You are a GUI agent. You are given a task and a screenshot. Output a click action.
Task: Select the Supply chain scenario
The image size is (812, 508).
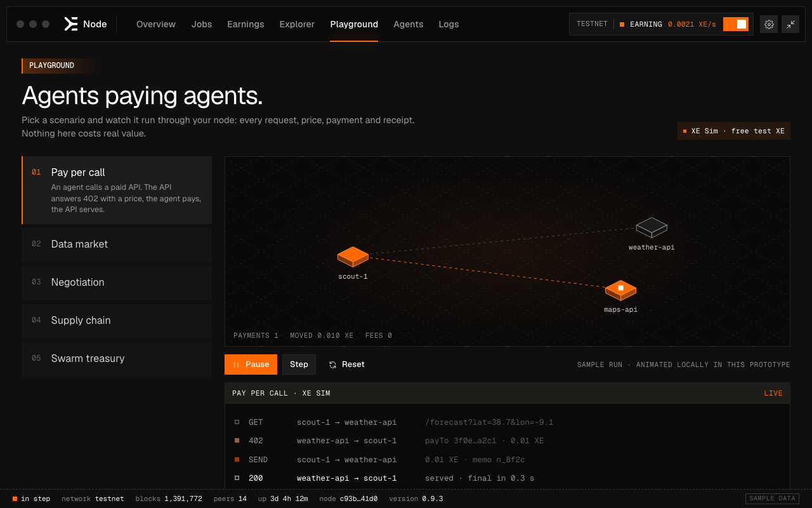117,321
